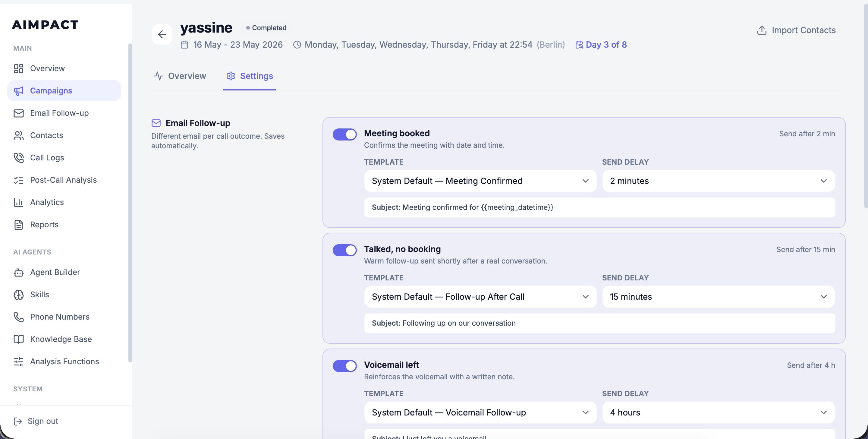This screenshot has height=439, width=868.
Task: Click the Sign out icon
Action: pyautogui.click(x=18, y=421)
